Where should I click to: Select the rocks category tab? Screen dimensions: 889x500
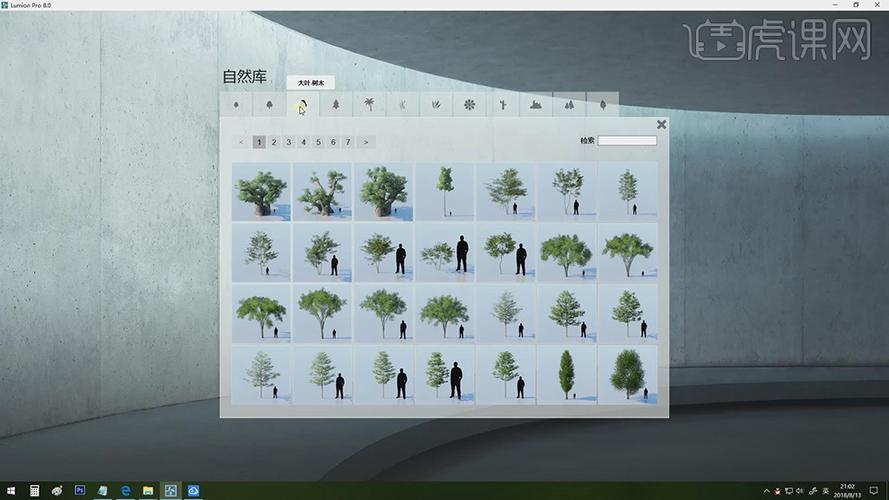(x=536, y=104)
